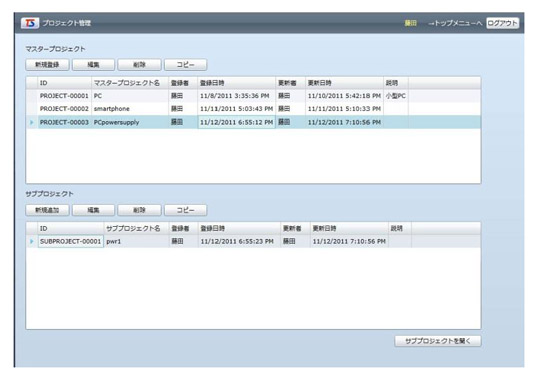Click the TS logo icon in header
The width and height of the screenshot is (540, 381).
(30, 23)
